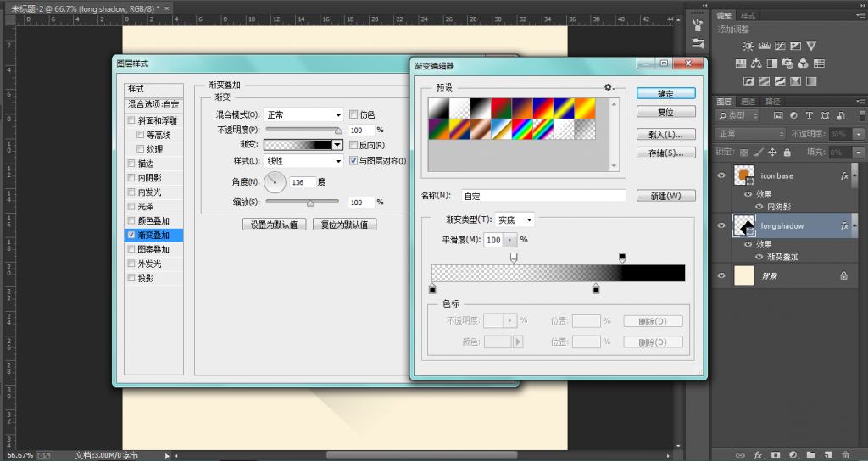Enable the 投影 drop shadow style checkbox
This screenshot has width=868, height=461.
pos(131,278)
